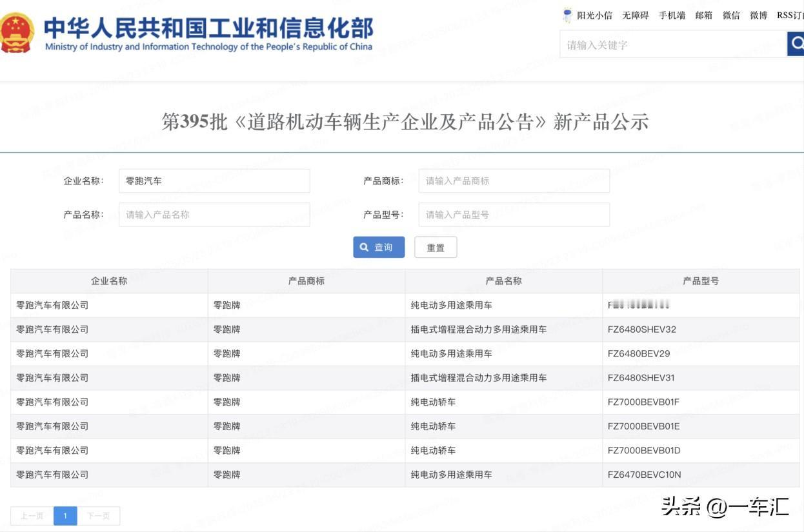804x532 pixels.
Task: Open the 阳光小信 link
Action: tap(594, 15)
